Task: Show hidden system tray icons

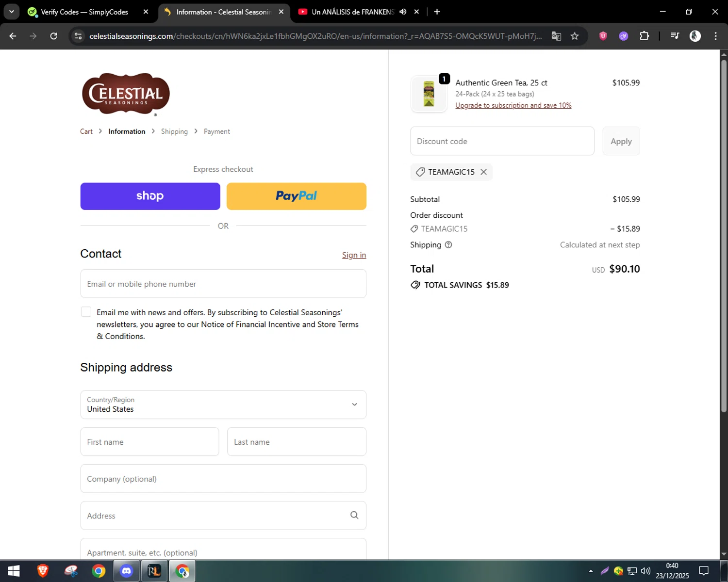Action: (591, 571)
